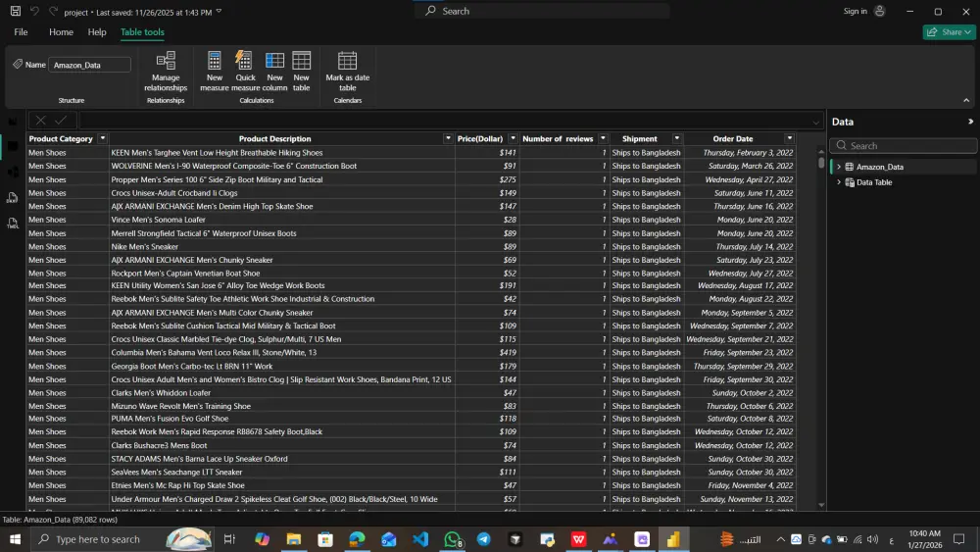
Task: Create a New measure
Action: pyautogui.click(x=215, y=72)
